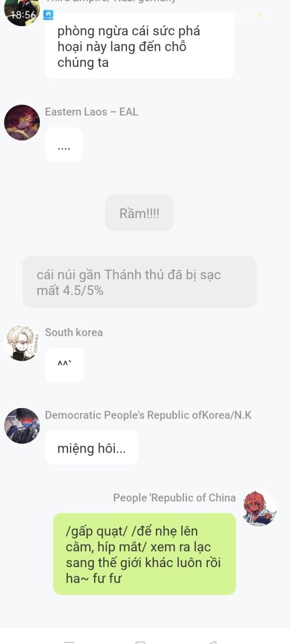Tap the Eastern Laos character avatar
This screenshot has width=290, height=644.
pyautogui.click(x=22, y=122)
